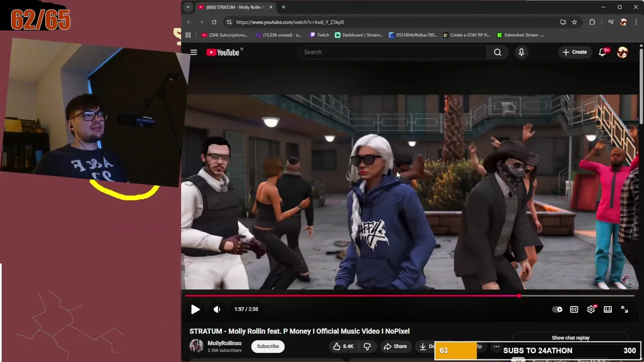This screenshot has height=362, width=644.
Task: Open the Create a GTAV RP bookmark
Action: [466, 35]
